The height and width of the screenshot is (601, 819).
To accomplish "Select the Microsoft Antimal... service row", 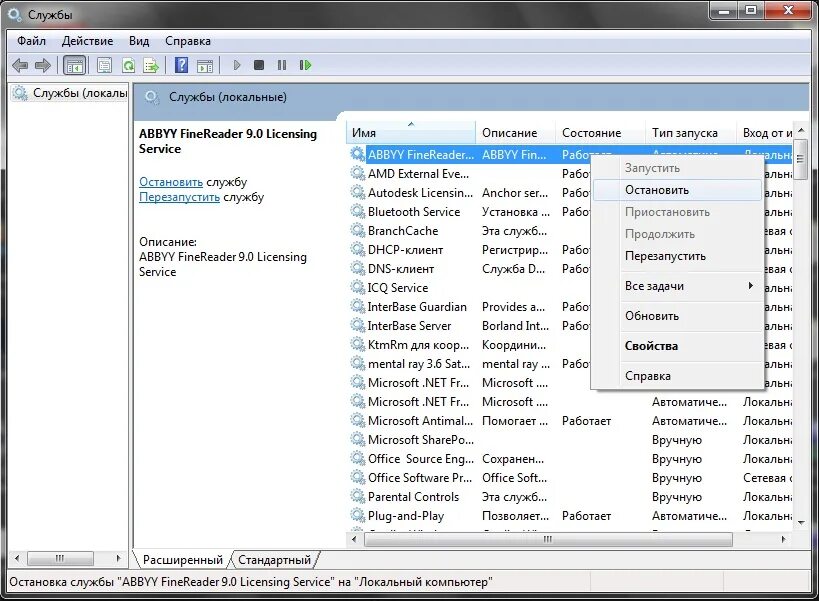I will 570,420.
